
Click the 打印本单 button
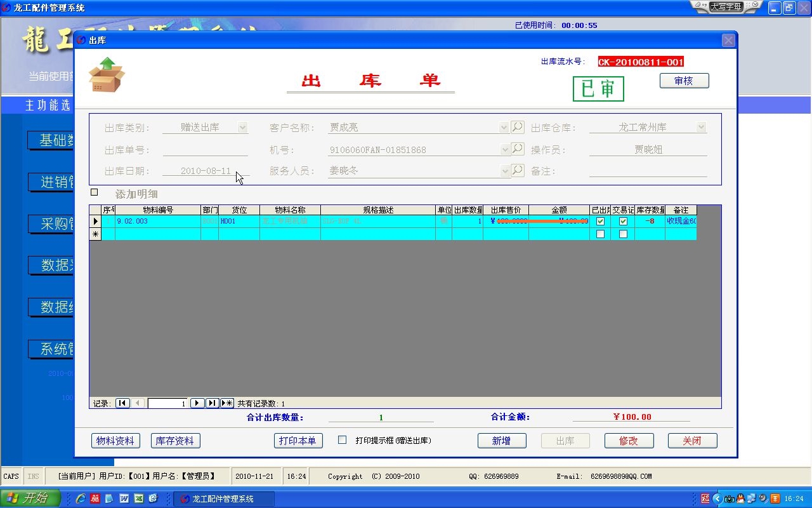tap(298, 441)
